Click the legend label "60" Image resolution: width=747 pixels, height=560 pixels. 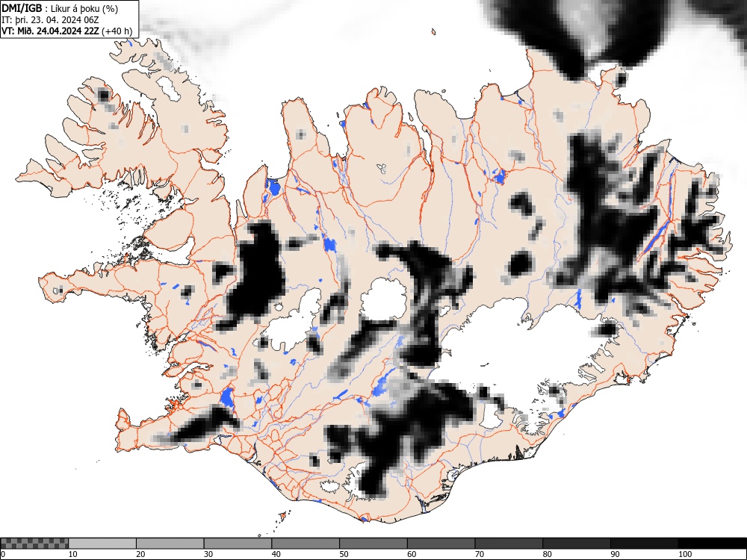click(x=411, y=554)
